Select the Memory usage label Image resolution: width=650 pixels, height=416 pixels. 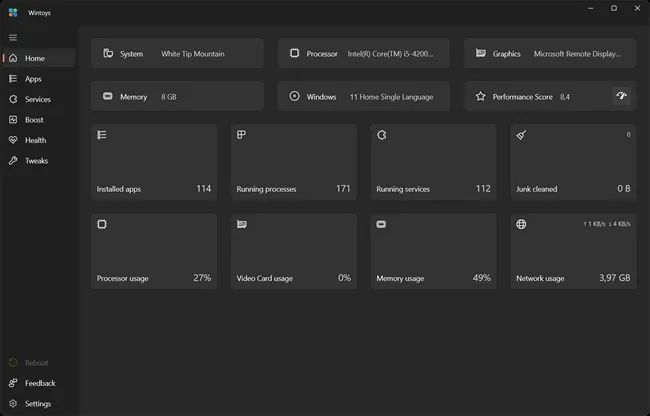[400, 278]
